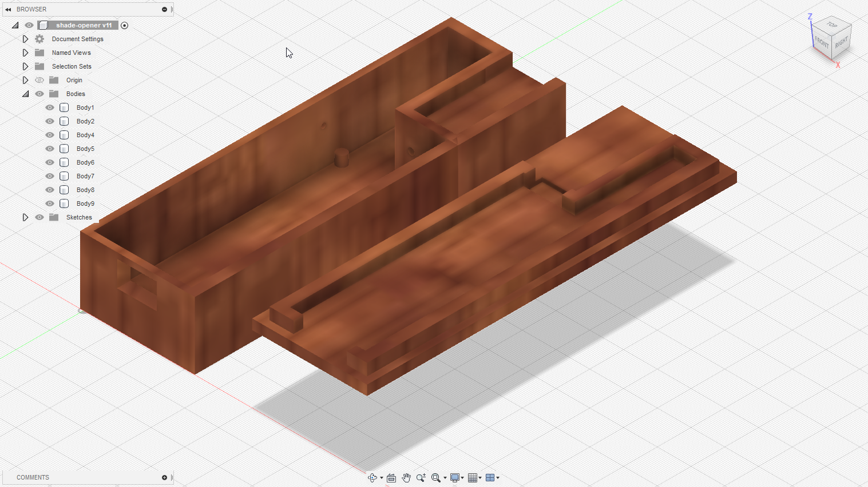The image size is (868, 487).
Task: Expand the Document Settings node
Action: pos(25,39)
